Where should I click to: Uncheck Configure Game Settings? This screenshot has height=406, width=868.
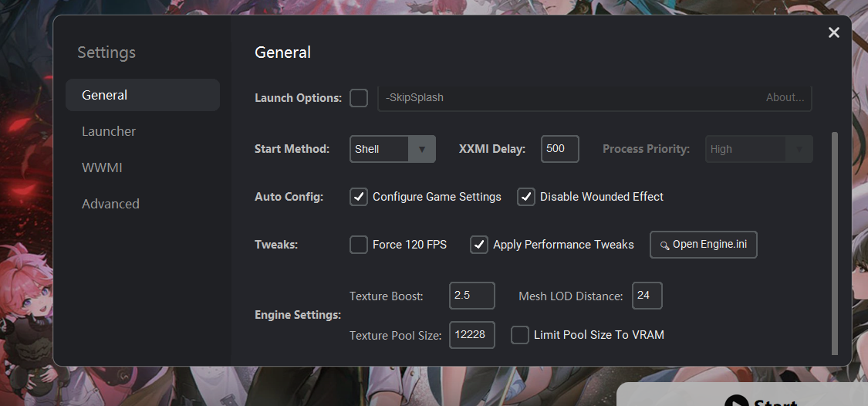[359, 197]
